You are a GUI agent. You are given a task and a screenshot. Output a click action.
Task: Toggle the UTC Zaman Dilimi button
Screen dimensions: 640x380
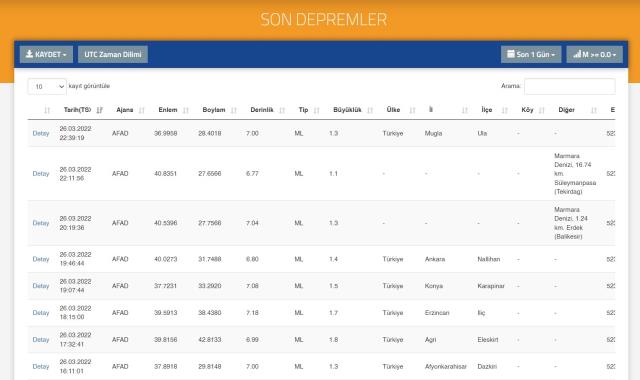coord(113,54)
